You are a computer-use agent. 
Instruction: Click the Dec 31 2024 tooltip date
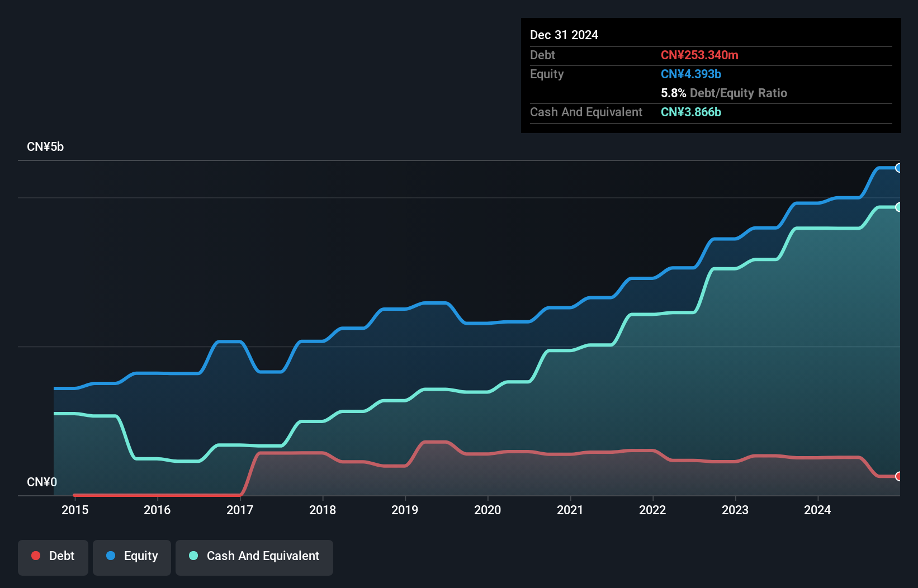tap(564, 35)
